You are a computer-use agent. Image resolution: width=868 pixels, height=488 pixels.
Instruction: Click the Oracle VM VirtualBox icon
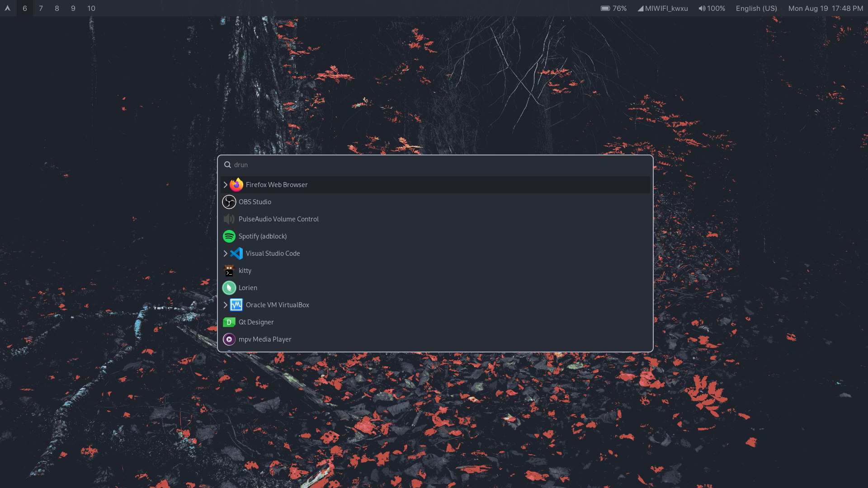coord(236,305)
